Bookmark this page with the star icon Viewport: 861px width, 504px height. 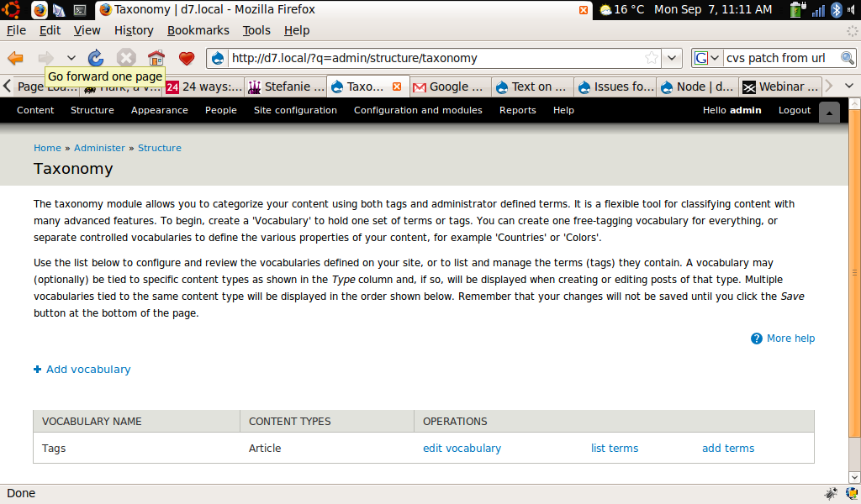(652, 58)
